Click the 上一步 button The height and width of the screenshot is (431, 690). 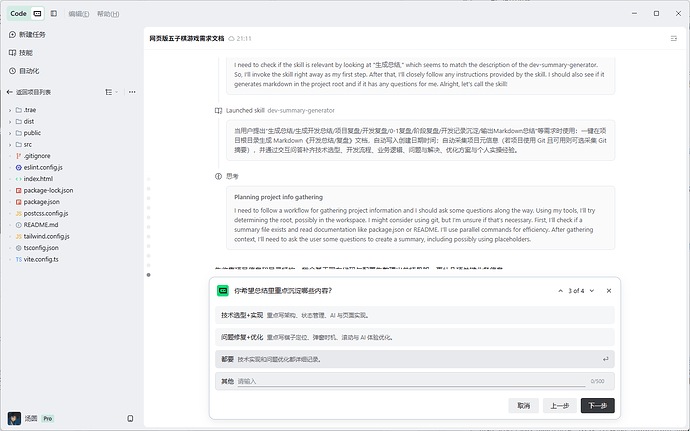tap(560, 405)
